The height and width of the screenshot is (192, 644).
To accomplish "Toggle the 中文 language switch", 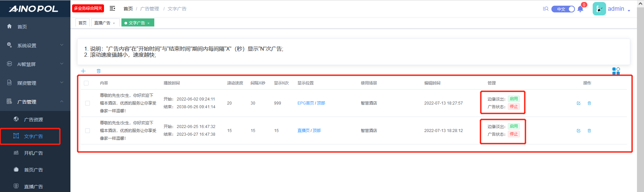I will (x=563, y=9).
